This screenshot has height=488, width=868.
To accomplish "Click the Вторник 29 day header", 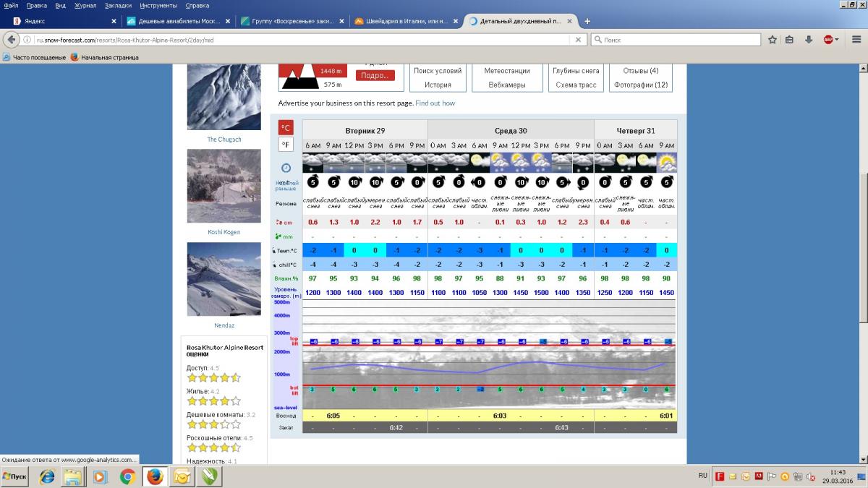I will [365, 131].
